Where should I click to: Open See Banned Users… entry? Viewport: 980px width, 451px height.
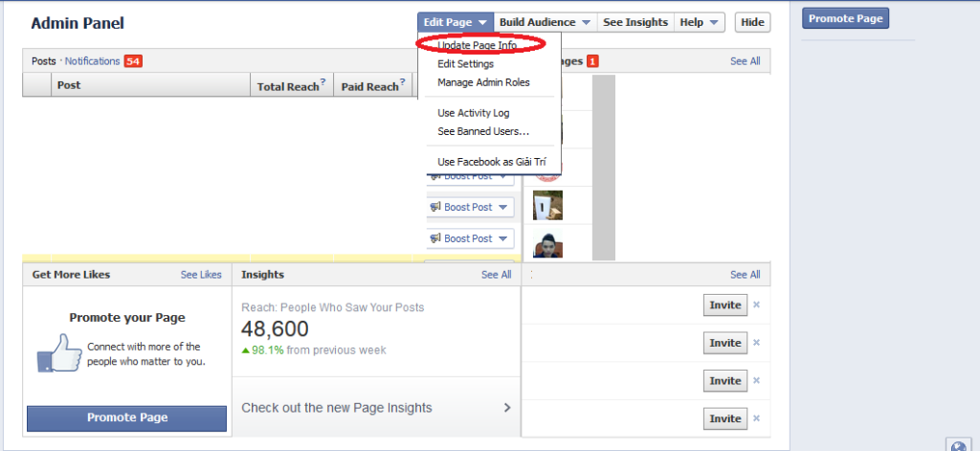[483, 132]
